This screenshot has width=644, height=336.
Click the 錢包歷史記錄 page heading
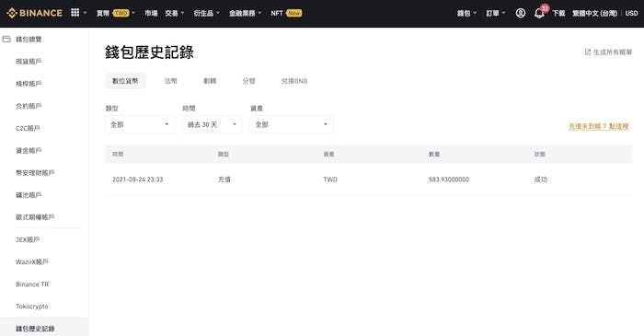149,52
